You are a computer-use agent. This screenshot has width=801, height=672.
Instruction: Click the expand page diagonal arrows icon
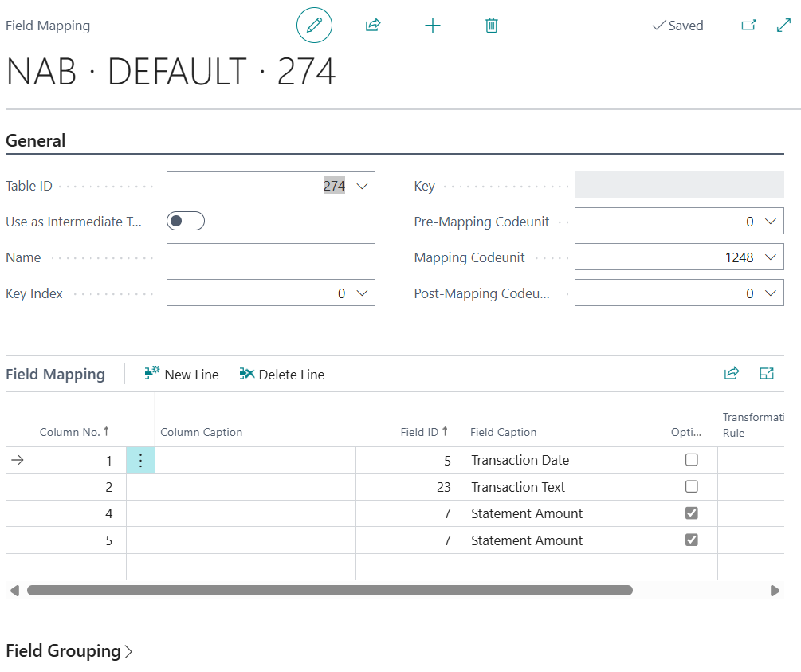click(783, 26)
